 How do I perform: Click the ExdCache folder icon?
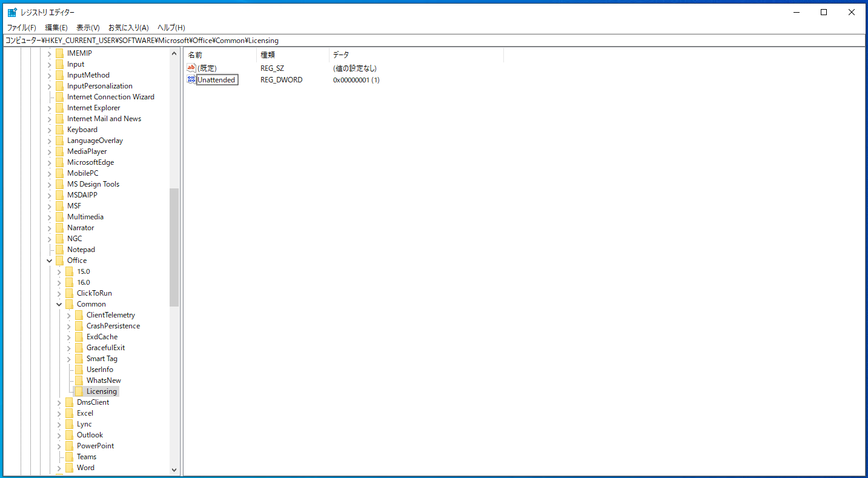[79, 337]
